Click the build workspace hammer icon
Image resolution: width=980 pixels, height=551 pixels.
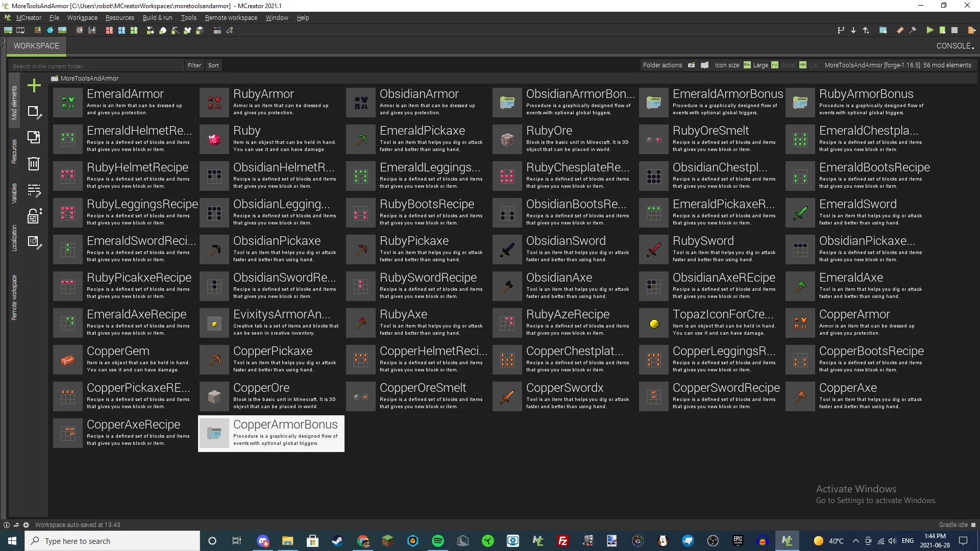pos(913,31)
